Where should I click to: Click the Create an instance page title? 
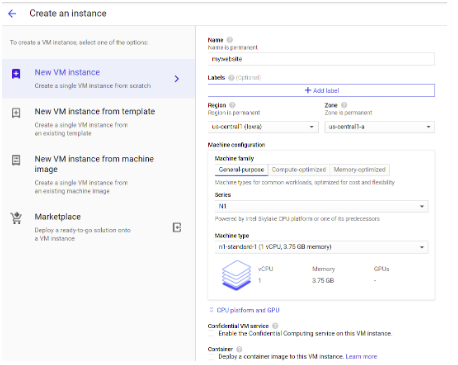point(68,13)
